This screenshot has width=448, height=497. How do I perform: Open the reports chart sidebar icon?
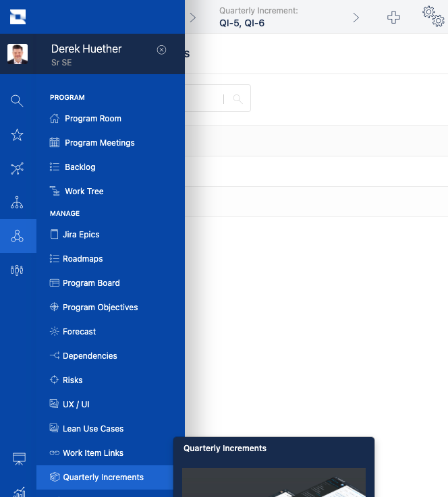click(19, 492)
